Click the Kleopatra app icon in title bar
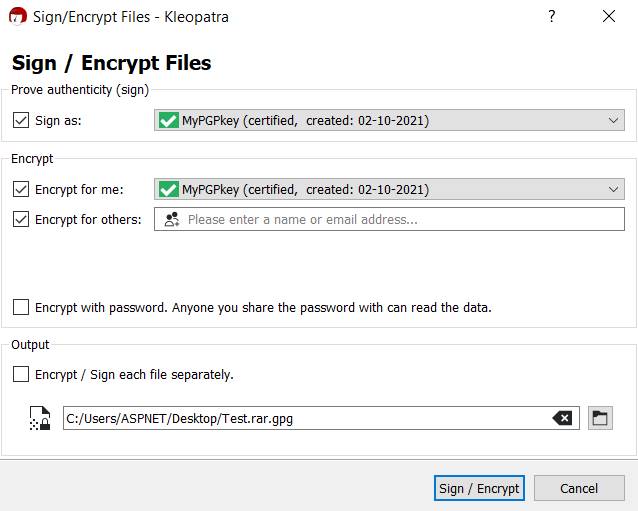Screen dimensions: 638x511 click(x=17, y=16)
